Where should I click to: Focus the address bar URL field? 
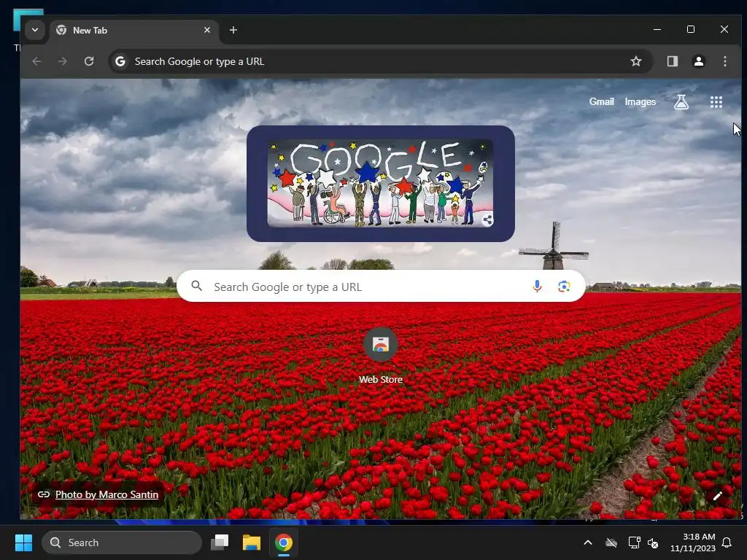[379, 61]
